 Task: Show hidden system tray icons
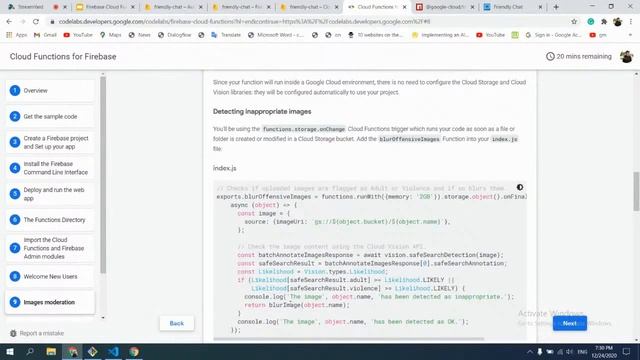coord(529,352)
